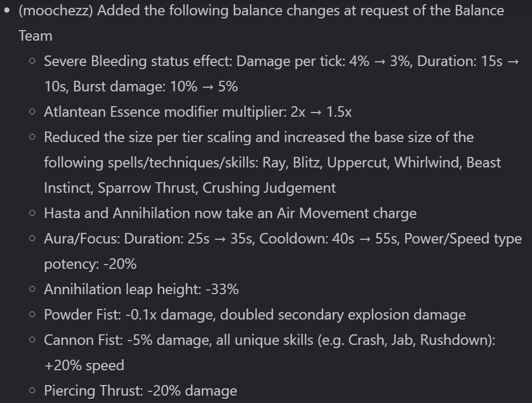Click the top-level bullet before "(moochezz)"
This screenshot has width=532, height=403.
(7, 10)
